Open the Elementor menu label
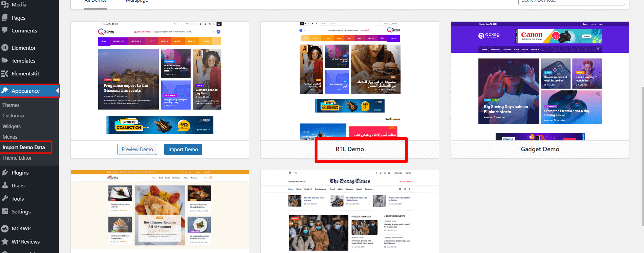This screenshot has width=644, height=253. pos(23,48)
